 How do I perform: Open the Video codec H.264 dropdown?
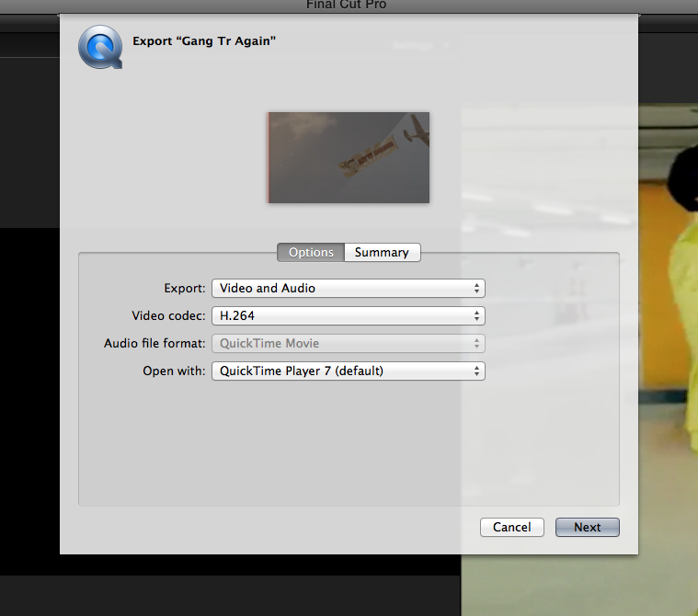click(x=349, y=316)
